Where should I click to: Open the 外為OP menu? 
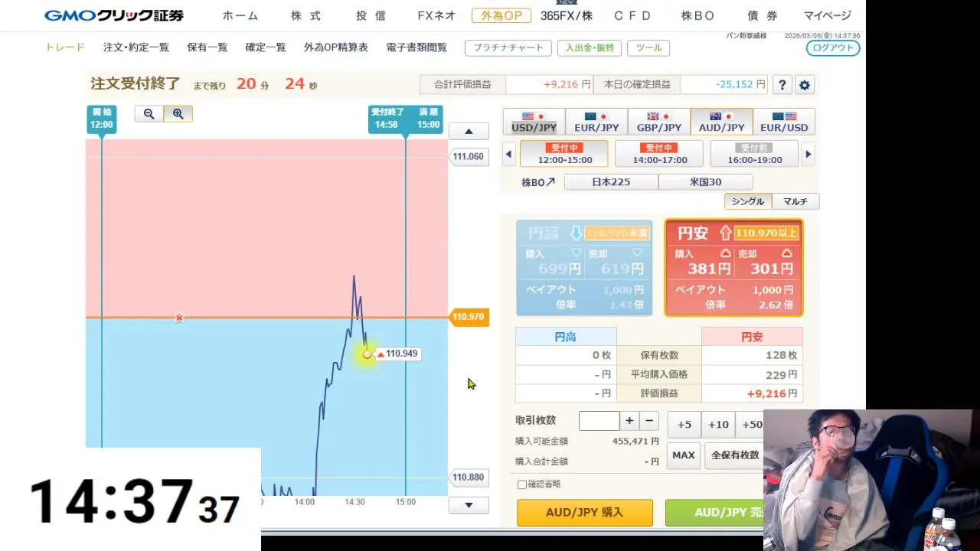pyautogui.click(x=501, y=15)
